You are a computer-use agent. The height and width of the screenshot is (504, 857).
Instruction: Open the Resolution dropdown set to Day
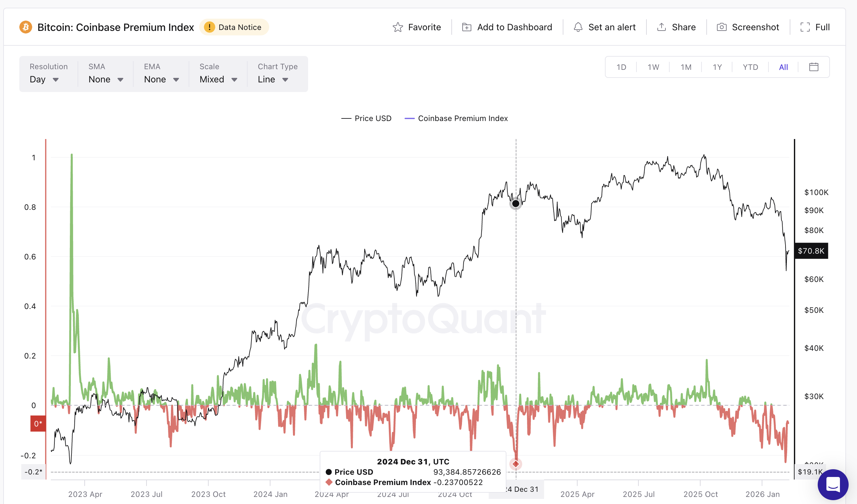point(44,79)
